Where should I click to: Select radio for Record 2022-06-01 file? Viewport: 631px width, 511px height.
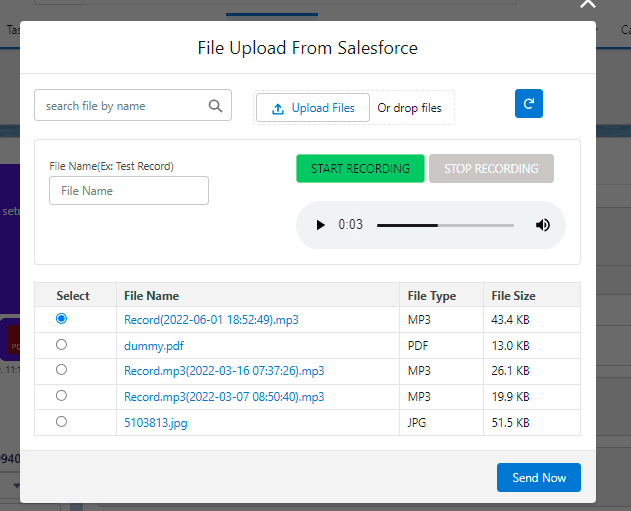click(x=62, y=318)
